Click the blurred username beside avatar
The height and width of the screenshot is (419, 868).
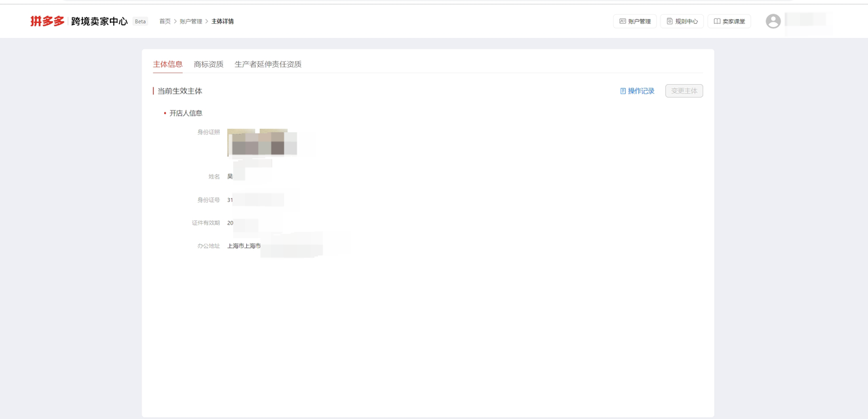806,21
